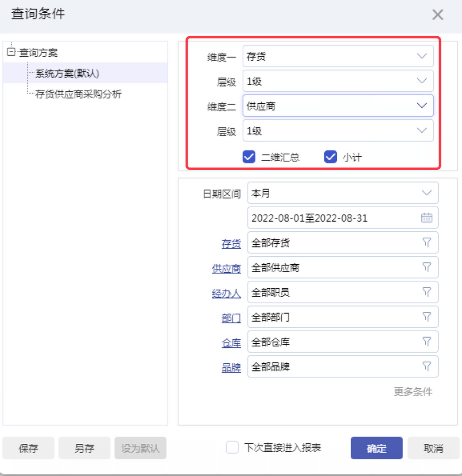Enable 下次直接进入报表 checkbox

(232, 448)
